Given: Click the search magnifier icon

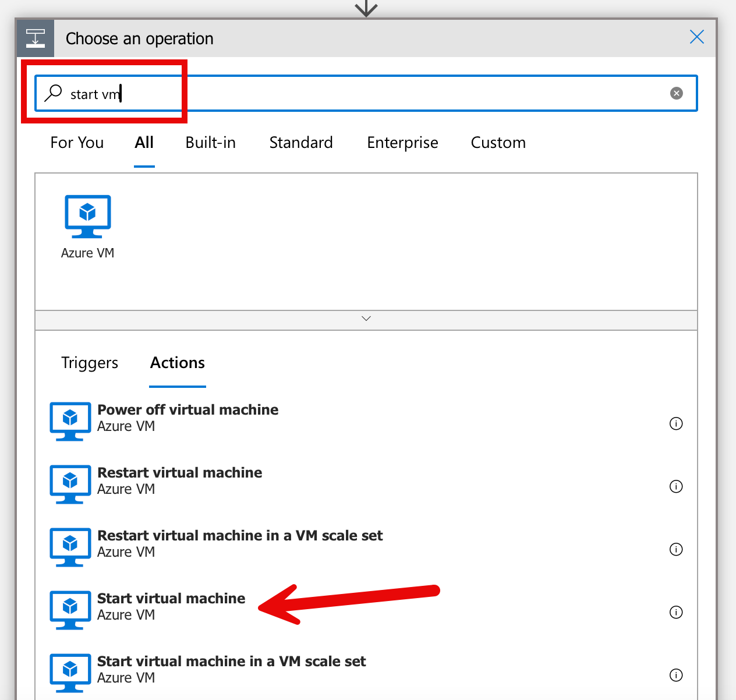Looking at the screenshot, I should pyautogui.click(x=54, y=93).
